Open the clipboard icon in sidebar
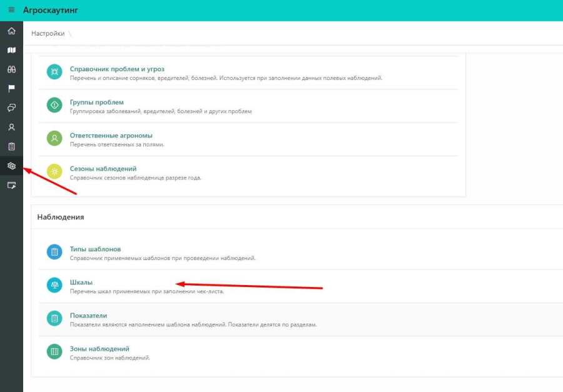 tap(11, 146)
